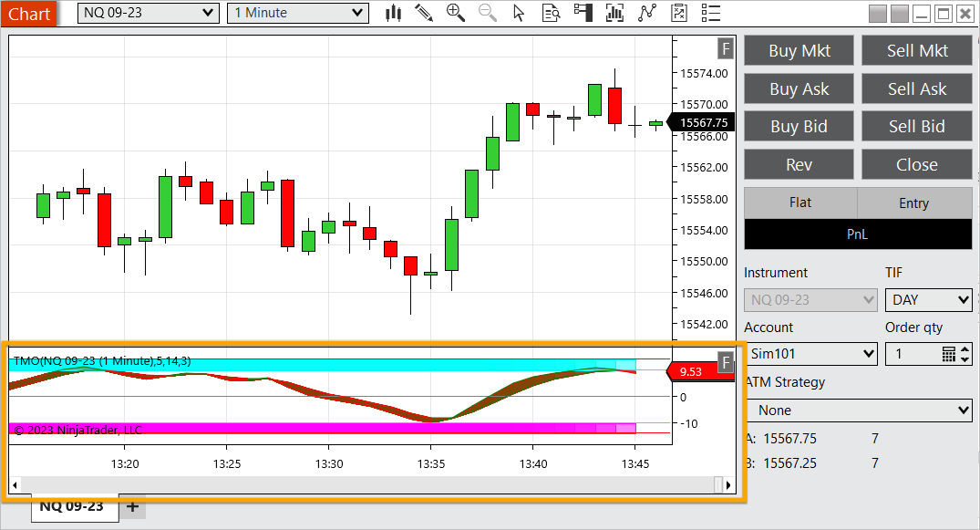This screenshot has height=530, width=980.
Task: Click the second gray link button in title bar
Action: click(900, 14)
